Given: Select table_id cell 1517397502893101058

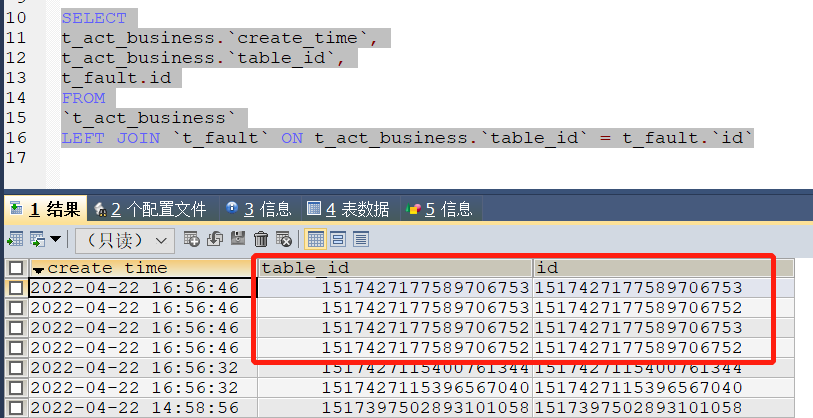Looking at the screenshot, I should coord(395,408).
